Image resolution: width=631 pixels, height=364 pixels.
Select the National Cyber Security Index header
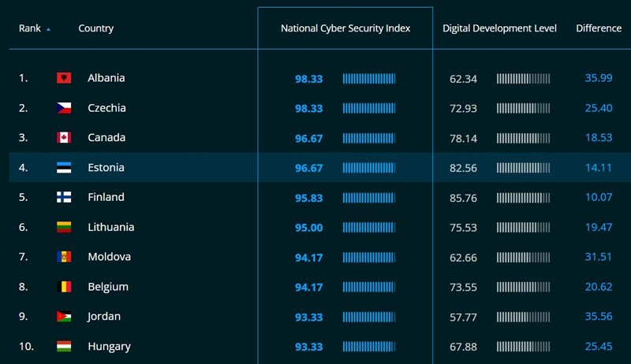click(x=345, y=28)
